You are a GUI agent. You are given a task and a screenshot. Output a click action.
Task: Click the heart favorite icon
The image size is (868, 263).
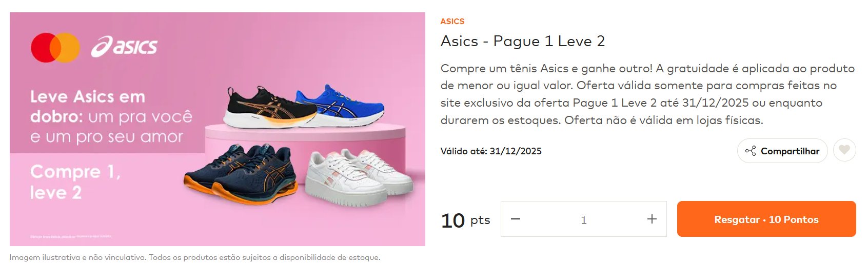pyautogui.click(x=844, y=151)
